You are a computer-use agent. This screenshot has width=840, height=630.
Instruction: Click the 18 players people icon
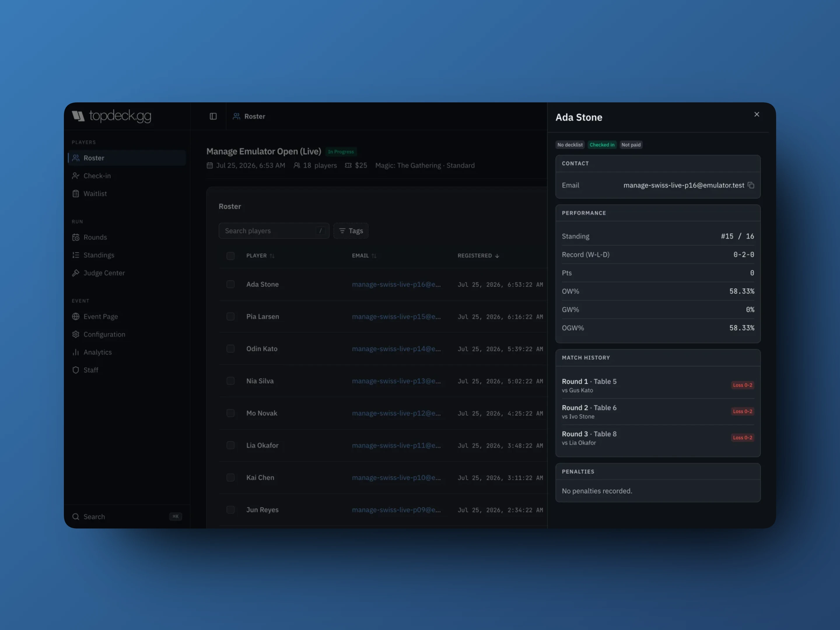[x=297, y=166]
